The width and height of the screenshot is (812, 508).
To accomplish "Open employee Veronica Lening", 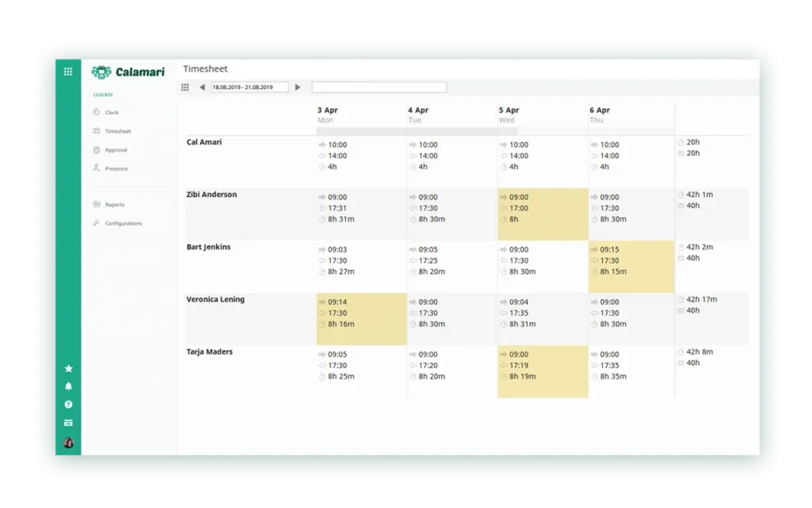I will (216, 299).
